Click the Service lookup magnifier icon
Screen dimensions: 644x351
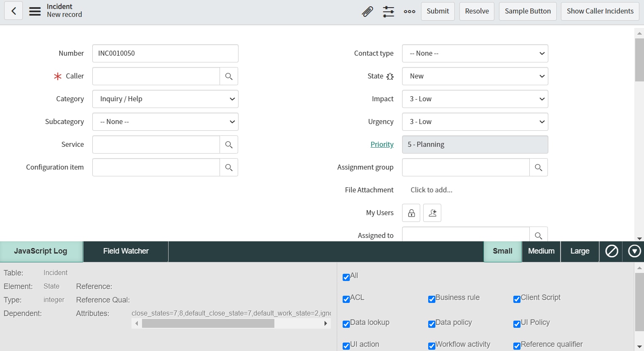tap(229, 145)
